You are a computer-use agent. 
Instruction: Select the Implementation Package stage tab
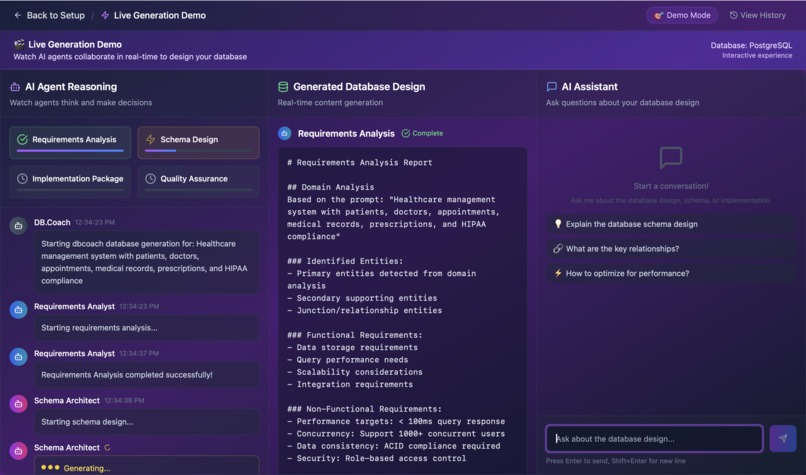70,181
